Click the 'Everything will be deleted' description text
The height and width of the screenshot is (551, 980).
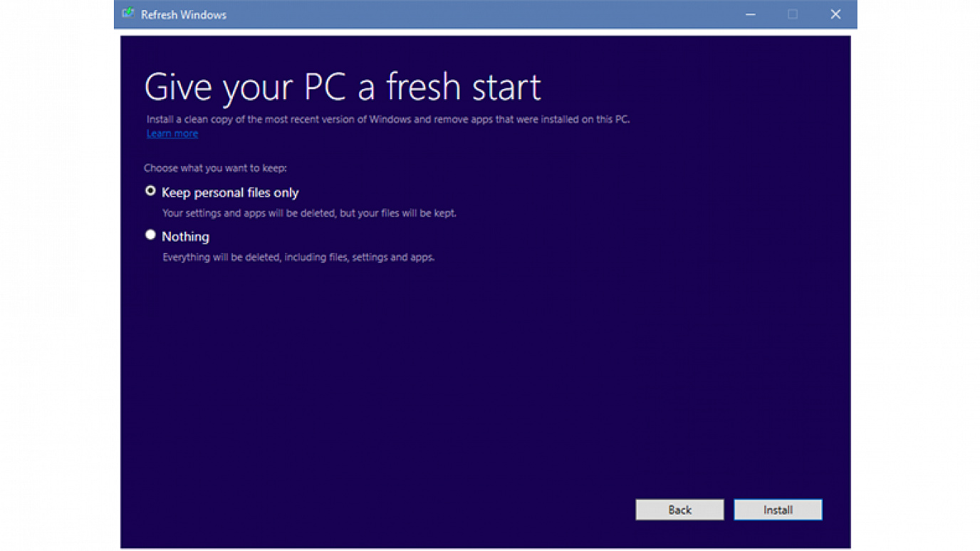click(x=298, y=257)
